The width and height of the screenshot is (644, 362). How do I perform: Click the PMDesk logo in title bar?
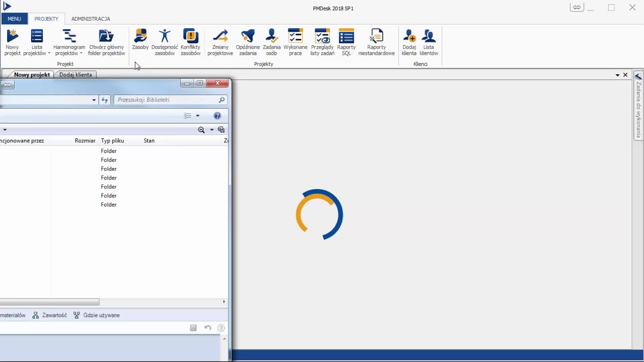(7, 6)
